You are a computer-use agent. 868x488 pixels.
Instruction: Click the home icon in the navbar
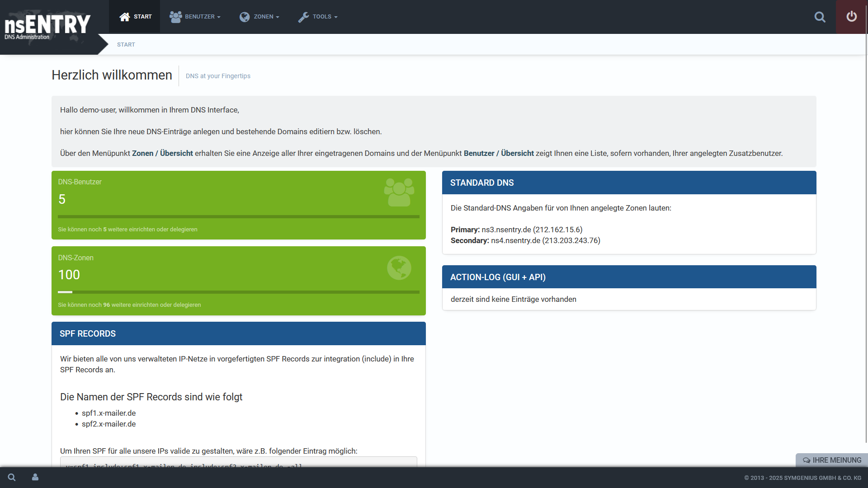tap(124, 17)
